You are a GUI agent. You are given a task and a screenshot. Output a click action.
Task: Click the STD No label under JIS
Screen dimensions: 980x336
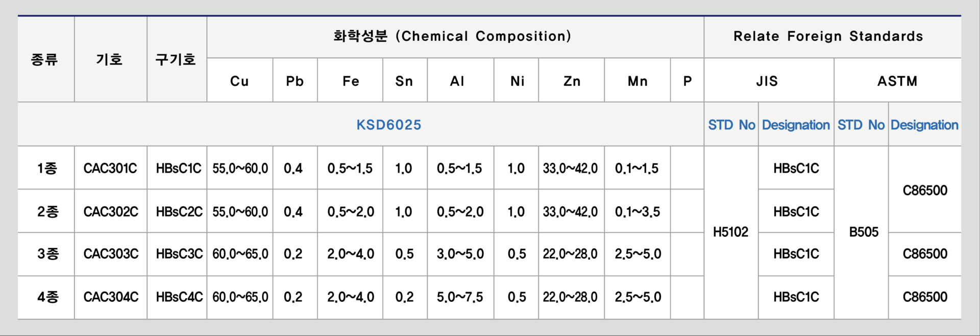731,125
